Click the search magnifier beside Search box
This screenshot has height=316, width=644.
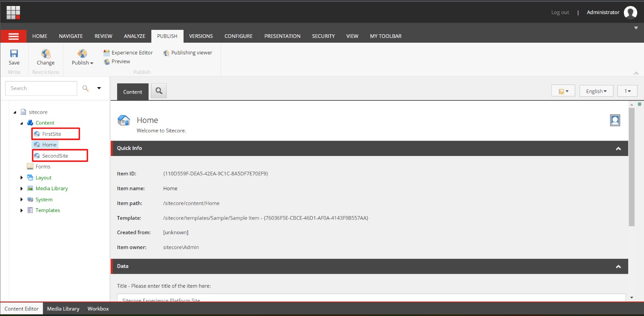pyautogui.click(x=85, y=88)
